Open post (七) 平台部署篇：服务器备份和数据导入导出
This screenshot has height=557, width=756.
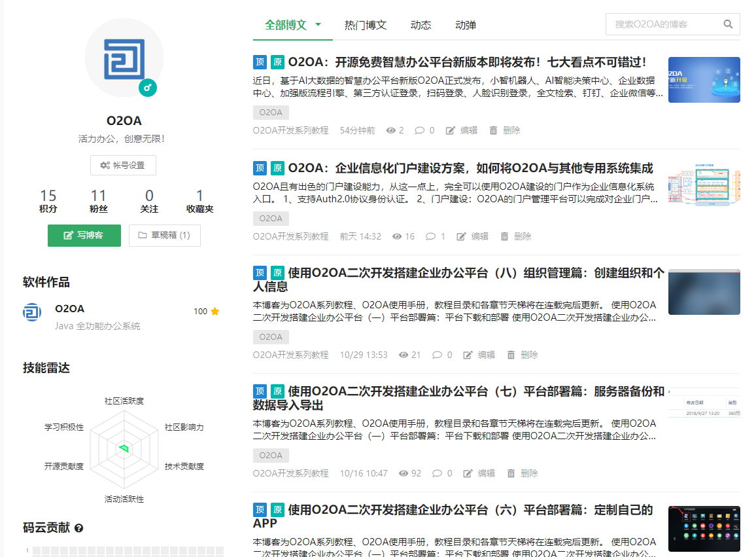(x=458, y=398)
